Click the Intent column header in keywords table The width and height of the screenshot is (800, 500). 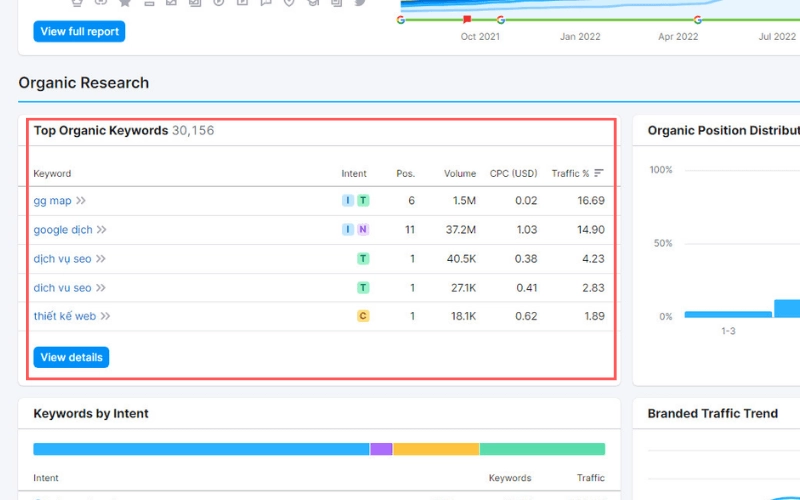pyautogui.click(x=354, y=173)
